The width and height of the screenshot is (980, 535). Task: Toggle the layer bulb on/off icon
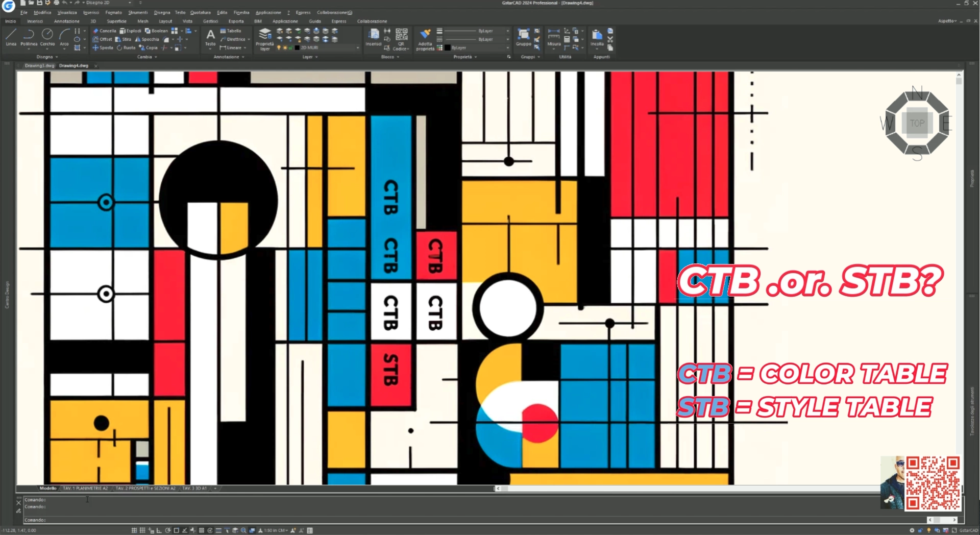[279, 47]
